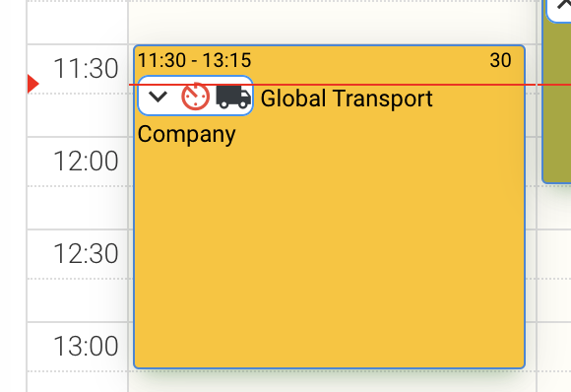Select the empty 13:00 slot in right column

tap(554, 346)
